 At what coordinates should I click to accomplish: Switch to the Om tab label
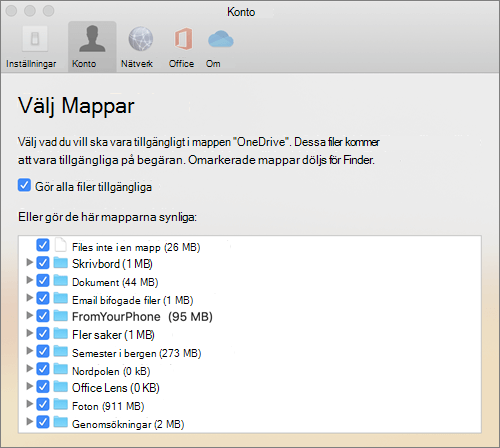click(213, 64)
